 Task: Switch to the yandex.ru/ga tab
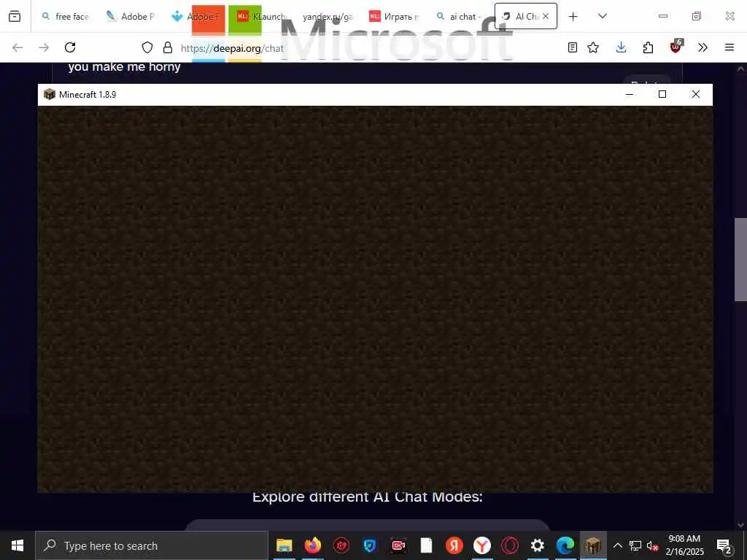coord(327,16)
